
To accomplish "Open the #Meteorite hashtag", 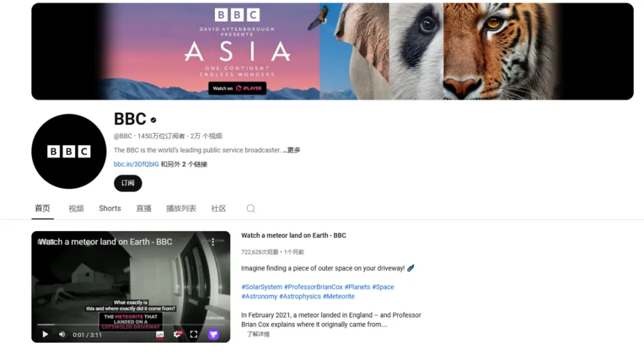I will [x=339, y=296].
